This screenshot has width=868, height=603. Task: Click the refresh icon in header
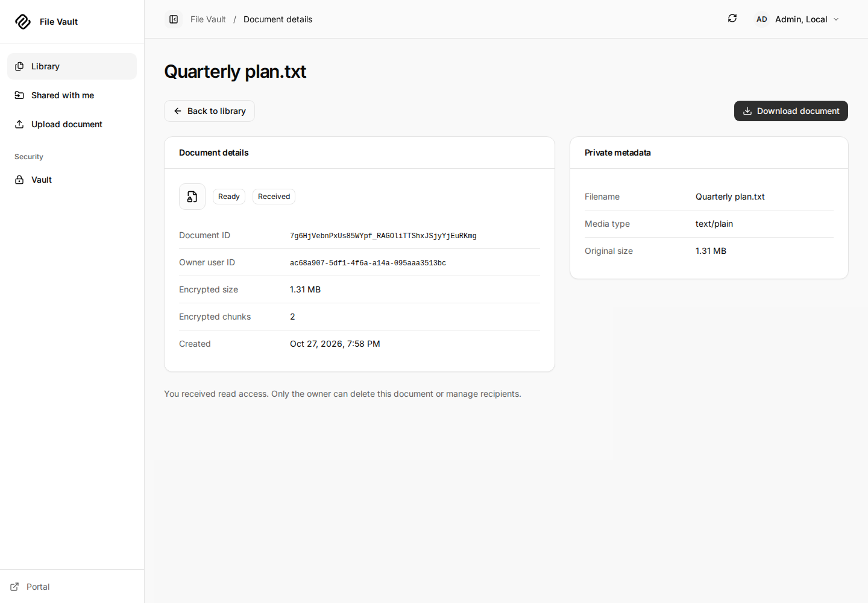pyautogui.click(x=732, y=19)
